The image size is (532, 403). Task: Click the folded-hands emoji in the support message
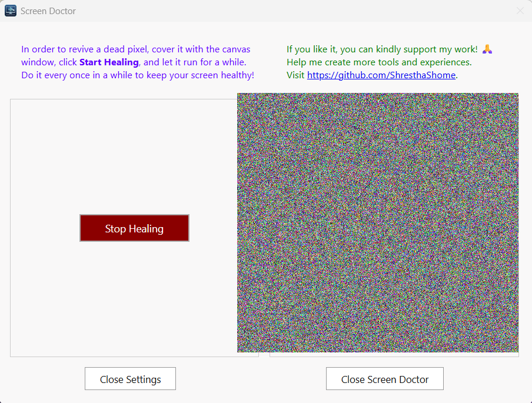click(x=487, y=49)
